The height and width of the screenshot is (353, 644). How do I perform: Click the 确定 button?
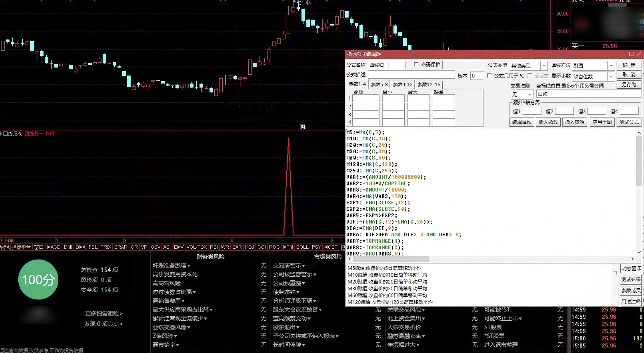(x=629, y=65)
